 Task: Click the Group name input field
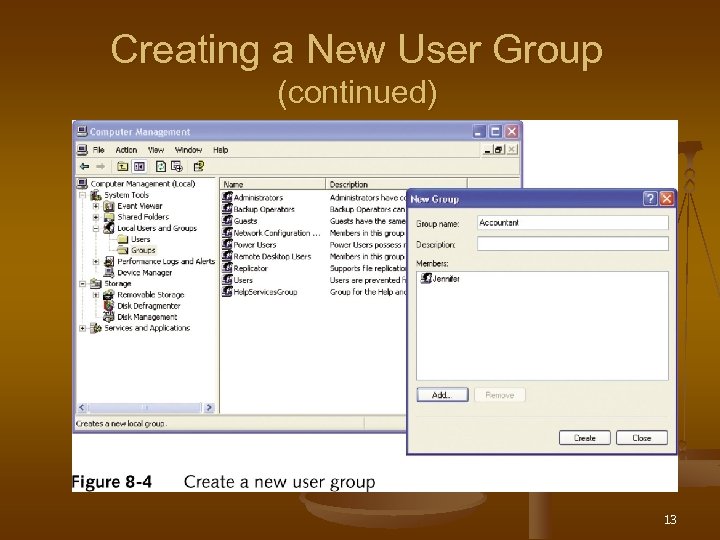[x=573, y=223]
